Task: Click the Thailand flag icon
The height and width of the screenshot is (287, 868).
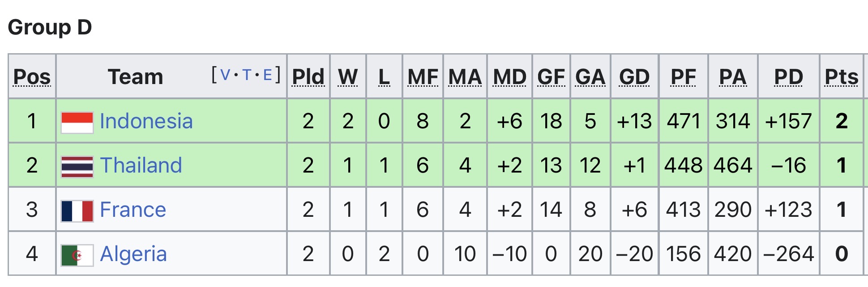Action: tap(77, 166)
